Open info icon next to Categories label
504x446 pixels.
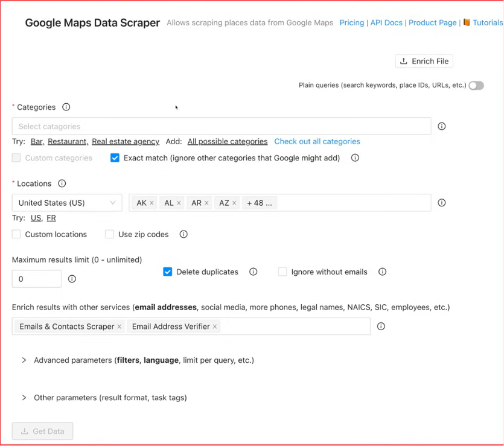(x=66, y=107)
